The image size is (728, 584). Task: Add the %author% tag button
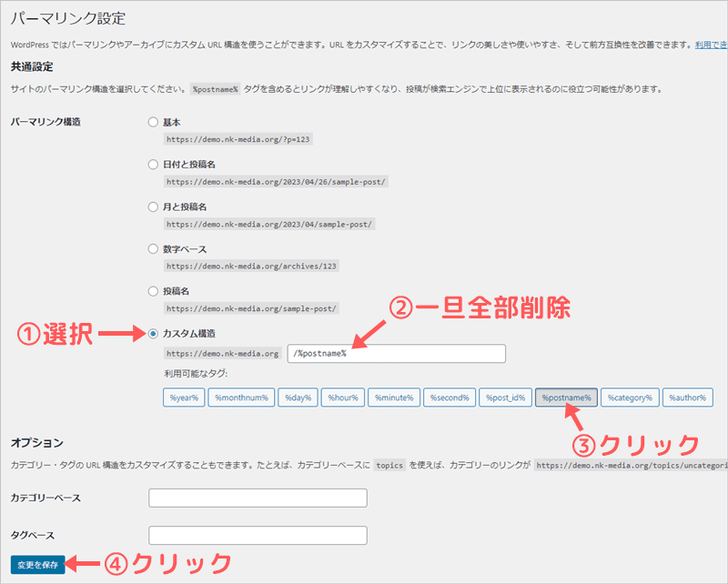pyautogui.click(x=687, y=398)
